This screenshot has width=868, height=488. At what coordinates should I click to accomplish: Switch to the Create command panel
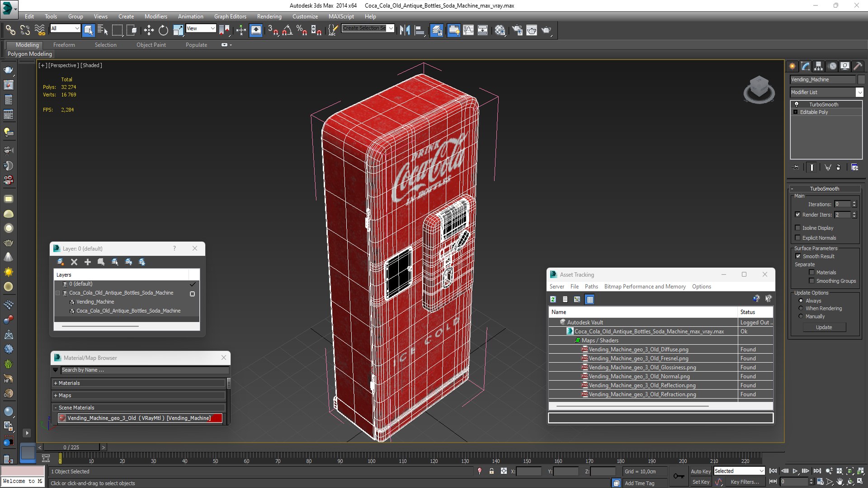[x=793, y=66]
